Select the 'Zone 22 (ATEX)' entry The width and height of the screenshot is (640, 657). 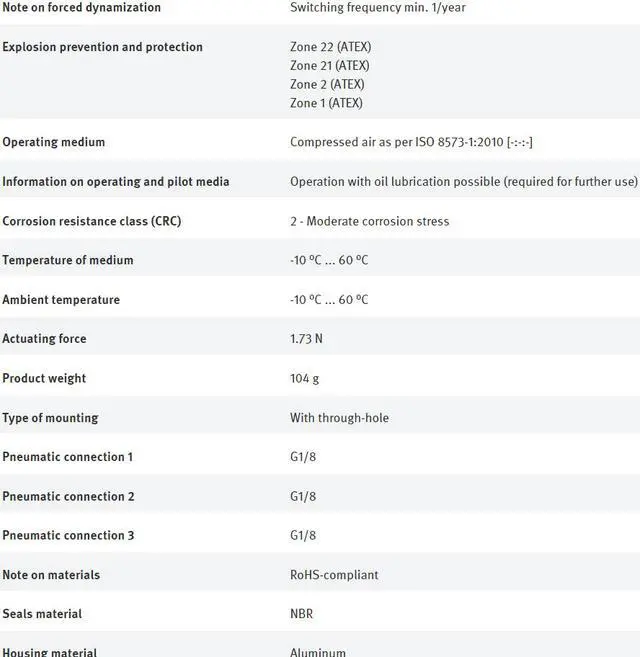[330, 47]
